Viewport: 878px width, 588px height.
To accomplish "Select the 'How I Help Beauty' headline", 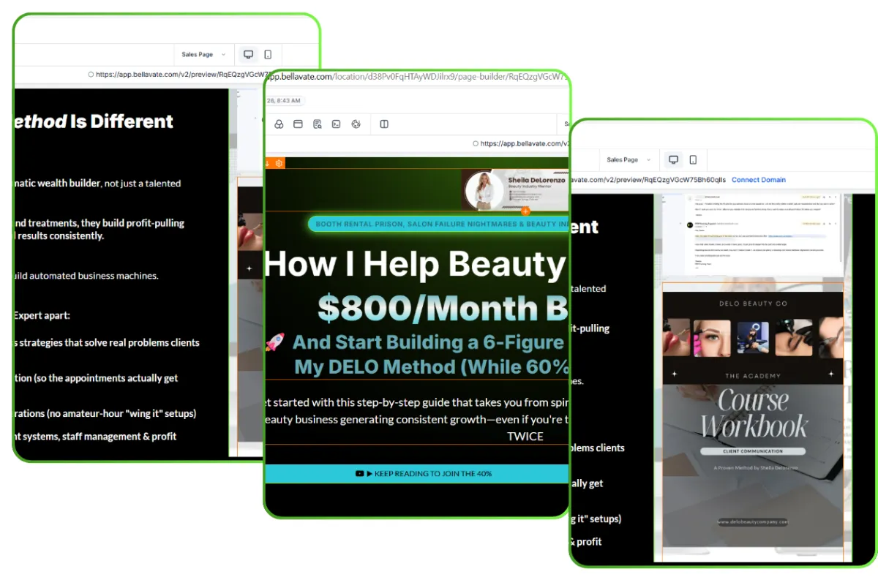I will click(x=416, y=263).
